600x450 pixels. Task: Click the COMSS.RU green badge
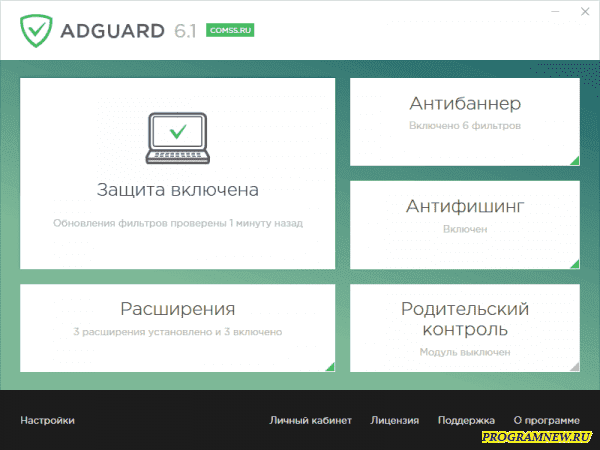click(230, 30)
